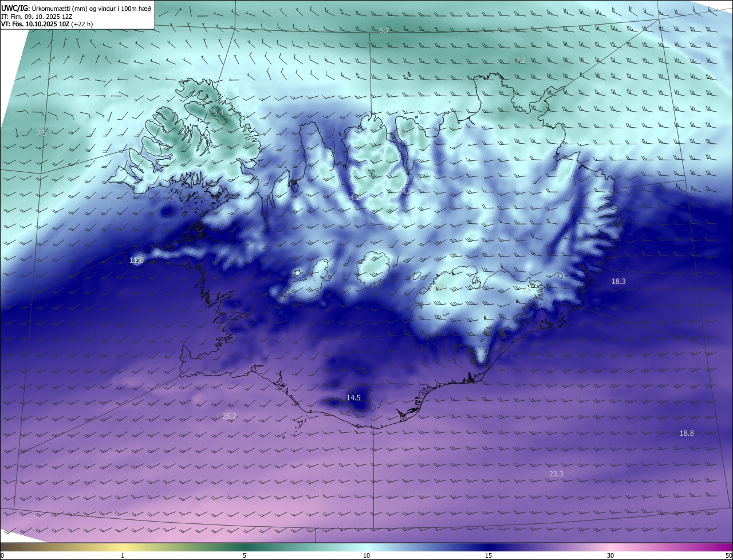Click the 5.4 value over the Westfjords
This screenshot has width=733, height=560.
pos(218,113)
